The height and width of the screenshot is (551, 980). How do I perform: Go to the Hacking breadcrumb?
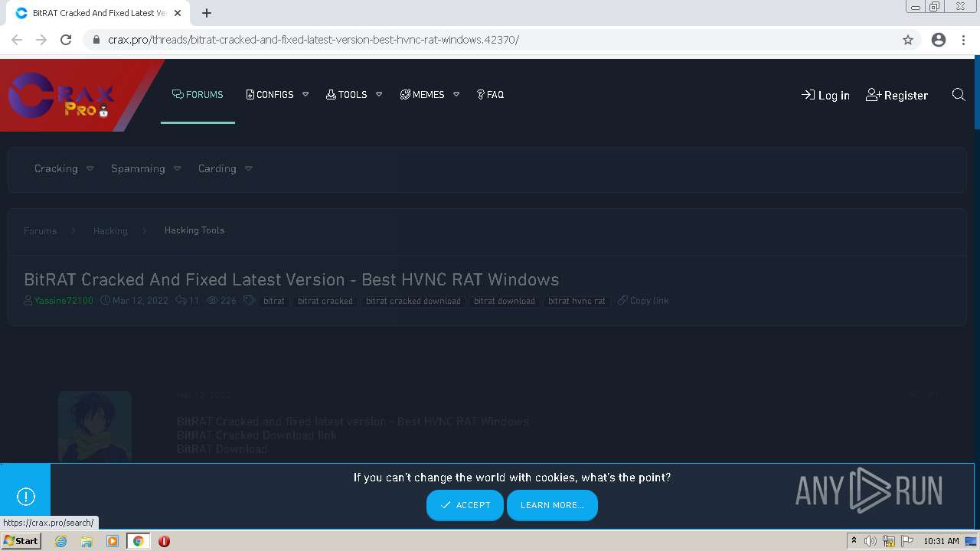110,230
